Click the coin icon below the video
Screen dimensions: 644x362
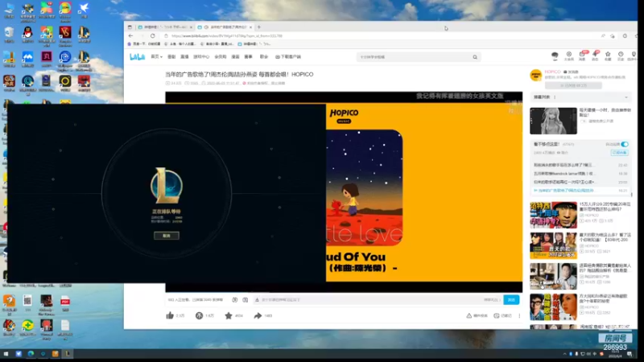pos(199,315)
